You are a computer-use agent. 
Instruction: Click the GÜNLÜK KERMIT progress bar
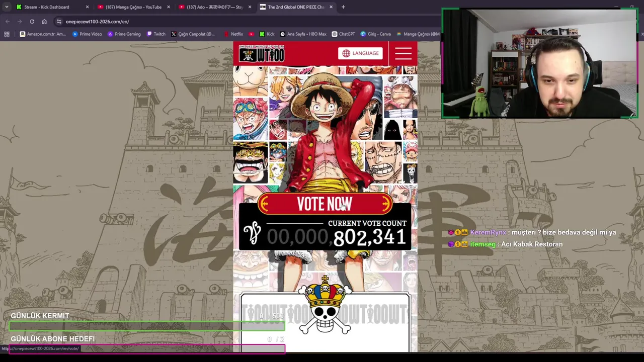tap(147, 326)
